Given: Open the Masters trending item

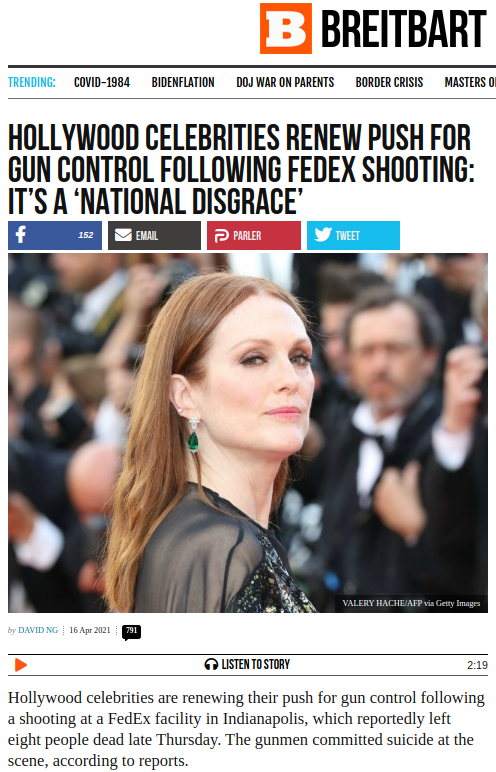Looking at the screenshot, I should (470, 82).
